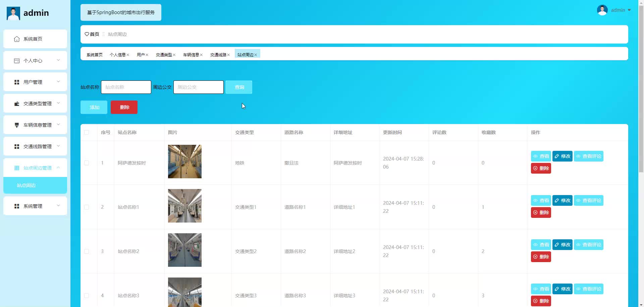
Task: Close the 用户 tab with its X
Action: point(147,55)
